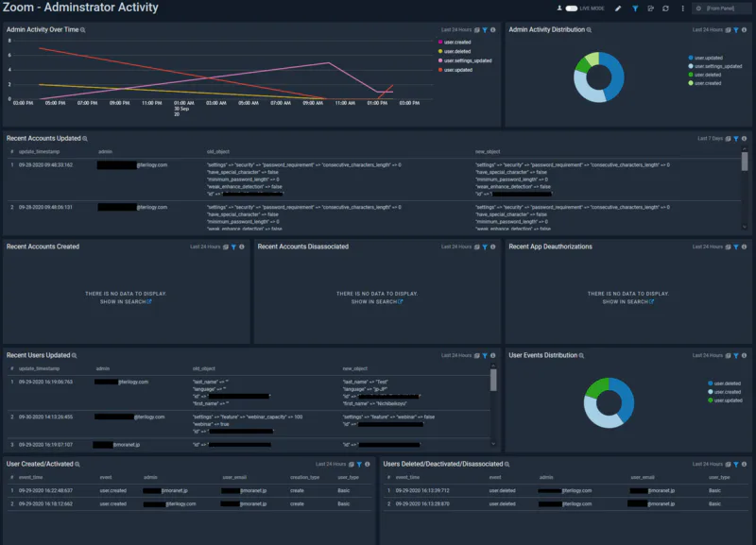
Task: Click filter icon on Admin Activity Over Time panel
Action: click(485, 30)
